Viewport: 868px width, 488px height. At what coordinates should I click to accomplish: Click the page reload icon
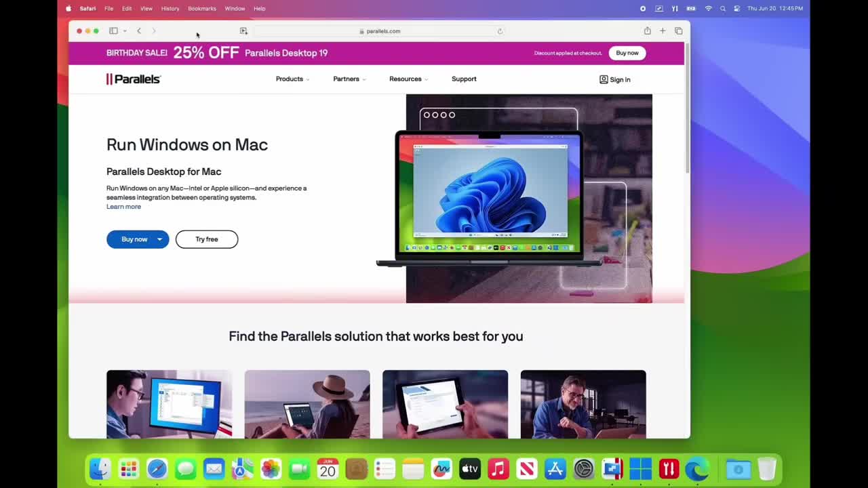click(500, 31)
